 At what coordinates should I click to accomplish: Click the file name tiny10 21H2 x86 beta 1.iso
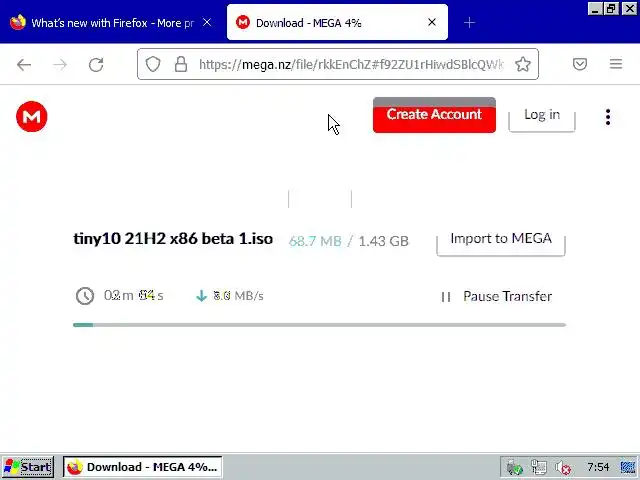point(173,239)
